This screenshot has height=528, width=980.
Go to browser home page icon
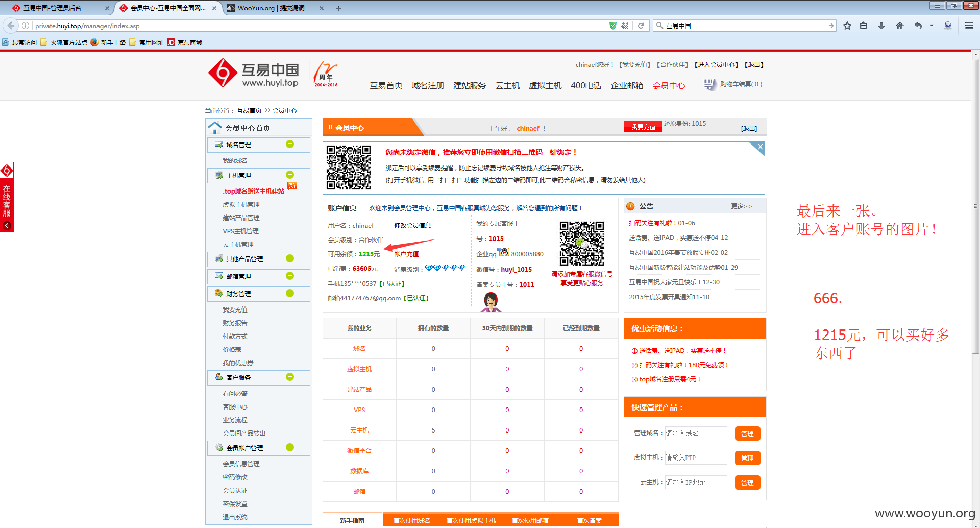point(899,26)
